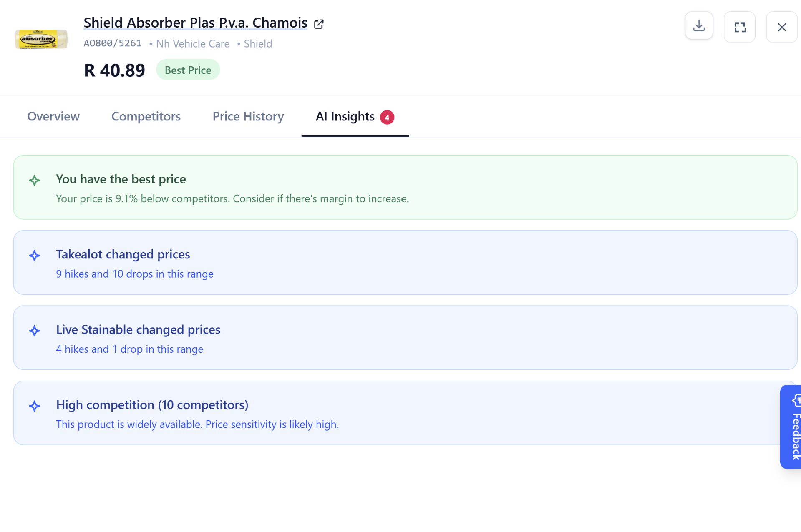Click the green sparkle icon on best price card
Viewport: 801px width, 532px height.
35,181
